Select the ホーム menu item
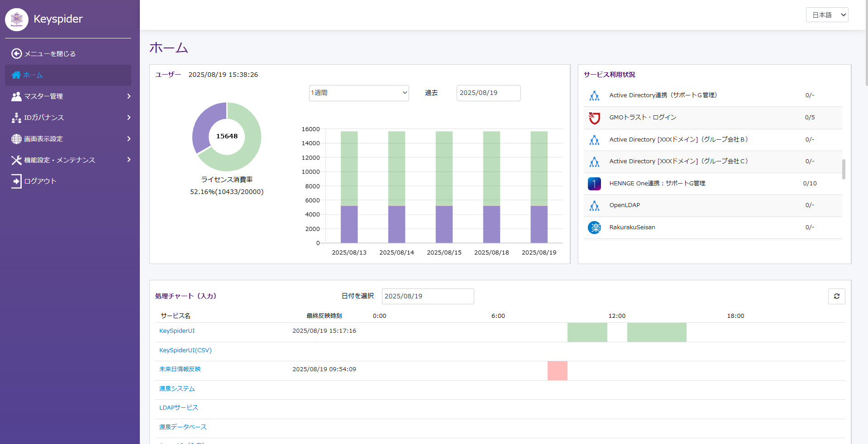Viewport: 868px width, 444px height. pyautogui.click(x=33, y=75)
